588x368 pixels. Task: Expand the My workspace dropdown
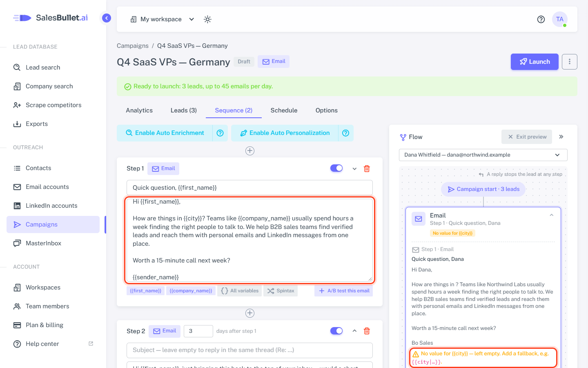tap(162, 19)
